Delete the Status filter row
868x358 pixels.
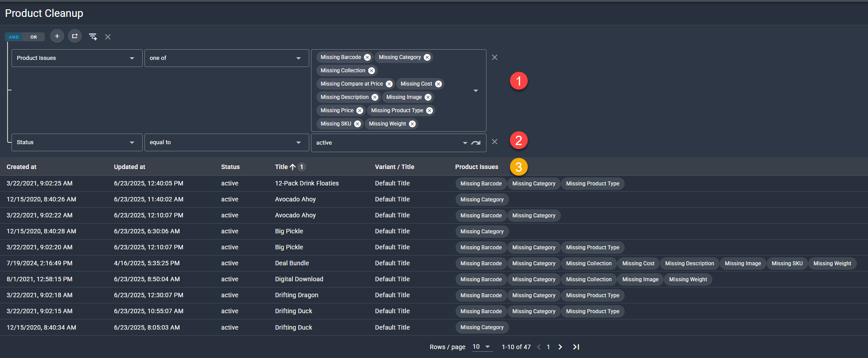tap(494, 142)
